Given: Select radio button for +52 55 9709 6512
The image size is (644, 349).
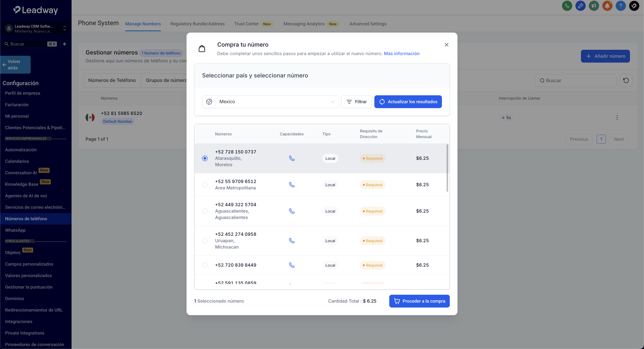Looking at the screenshot, I should pyautogui.click(x=205, y=185).
